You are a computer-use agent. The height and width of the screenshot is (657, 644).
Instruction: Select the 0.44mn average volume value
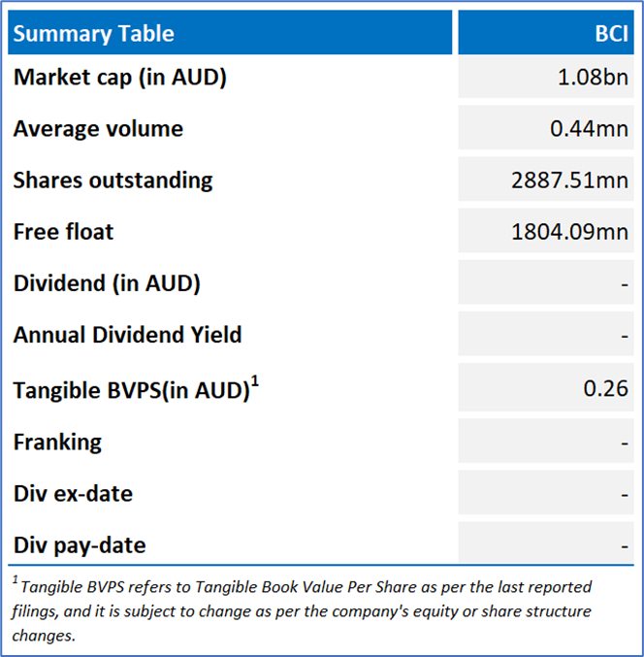tap(589, 129)
